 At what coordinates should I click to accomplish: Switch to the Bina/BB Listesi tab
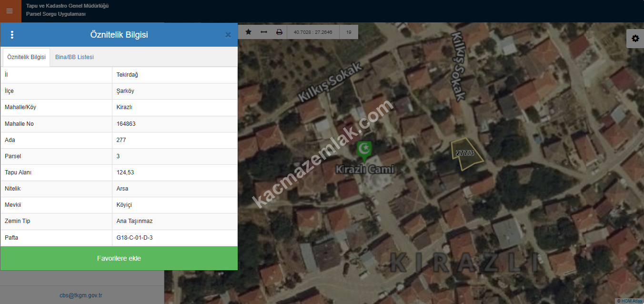tap(74, 57)
